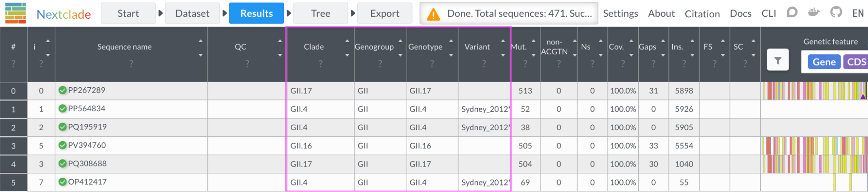Switch genetic feature view to CDS
The height and width of the screenshot is (192, 868).
point(856,62)
